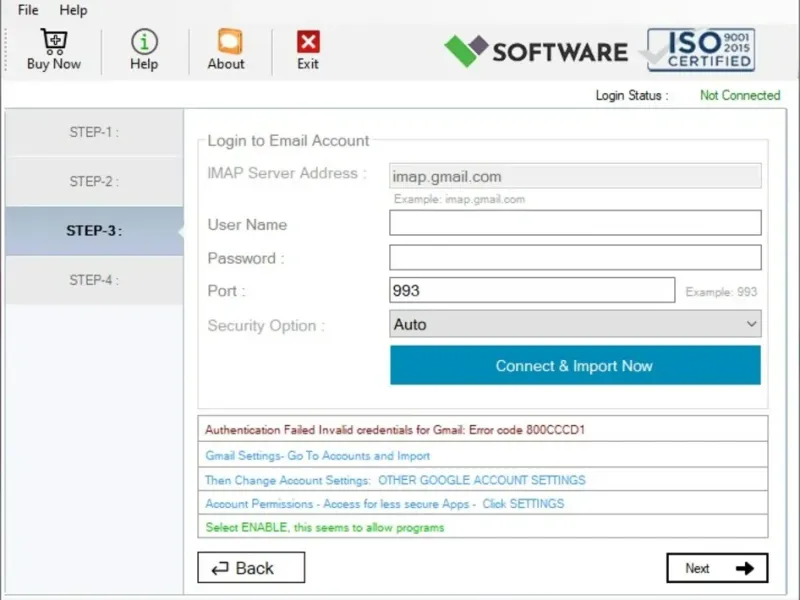Image resolution: width=800 pixels, height=600 pixels.
Task: Click Login to Email Account heading
Action: (288, 140)
